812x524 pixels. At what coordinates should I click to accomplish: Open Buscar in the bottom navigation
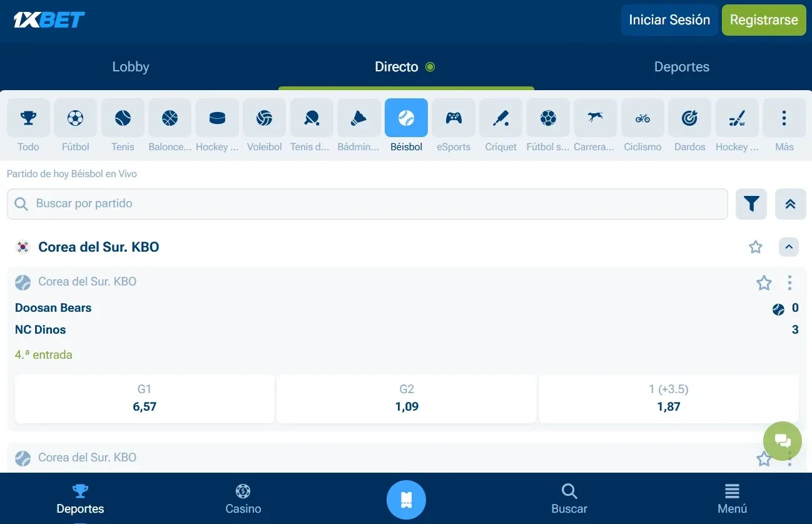pos(569,499)
